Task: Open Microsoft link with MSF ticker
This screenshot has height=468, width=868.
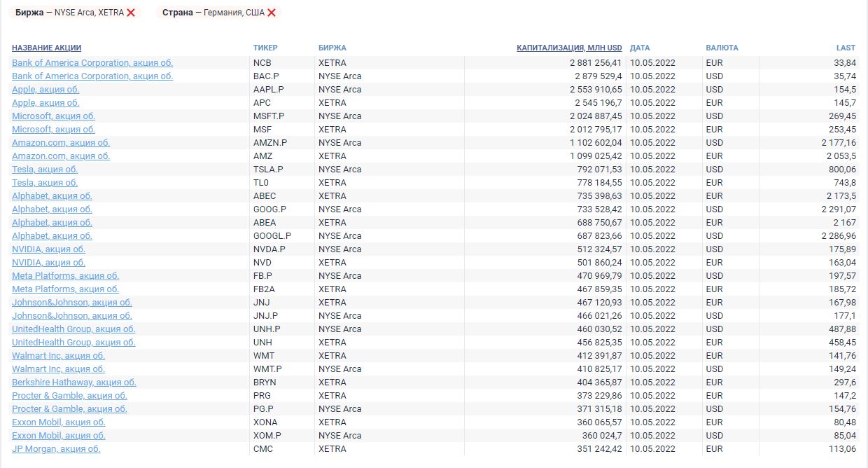Action: click(x=53, y=130)
